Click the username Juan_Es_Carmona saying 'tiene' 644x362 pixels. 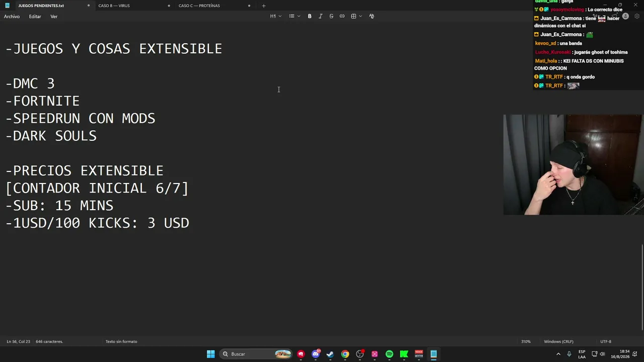pyautogui.click(x=561, y=19)
